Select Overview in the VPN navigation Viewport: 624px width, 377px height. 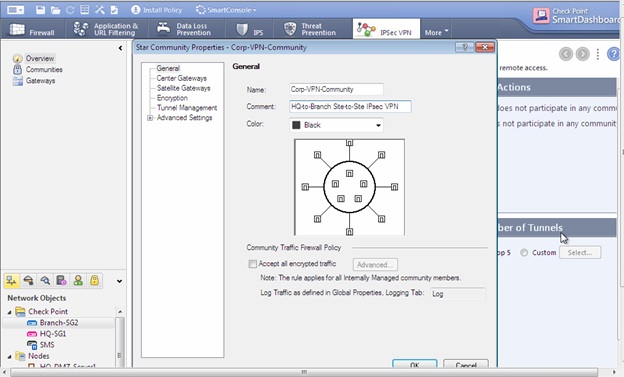pos(40,58)
